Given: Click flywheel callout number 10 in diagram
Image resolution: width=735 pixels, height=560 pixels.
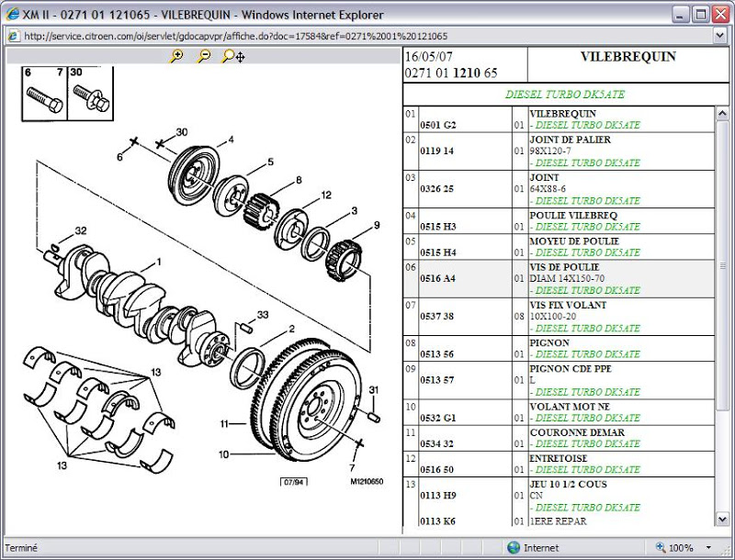Looking at the screenshot, I should (223, 454).
